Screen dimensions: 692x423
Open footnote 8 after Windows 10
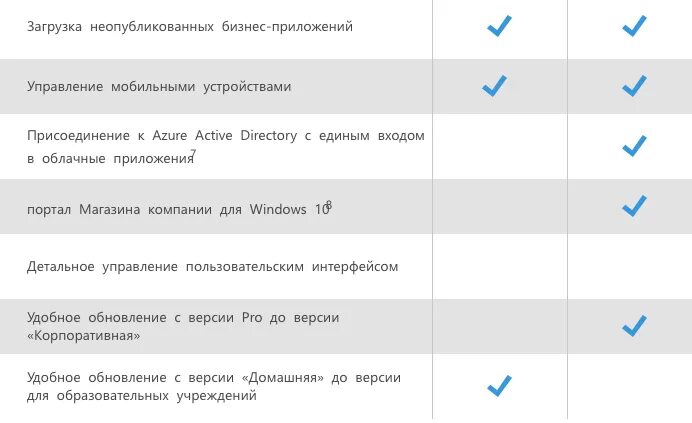click(x=329, y=205)
